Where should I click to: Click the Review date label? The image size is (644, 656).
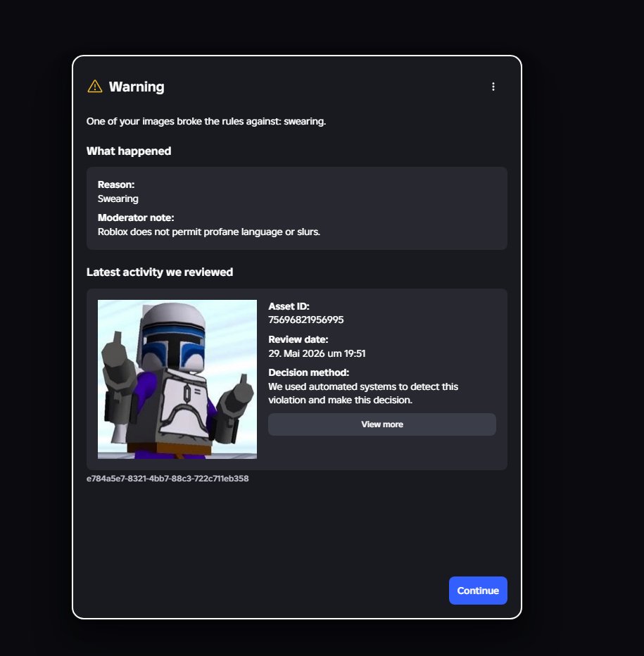pyautogui.click(x=298, y=339)
